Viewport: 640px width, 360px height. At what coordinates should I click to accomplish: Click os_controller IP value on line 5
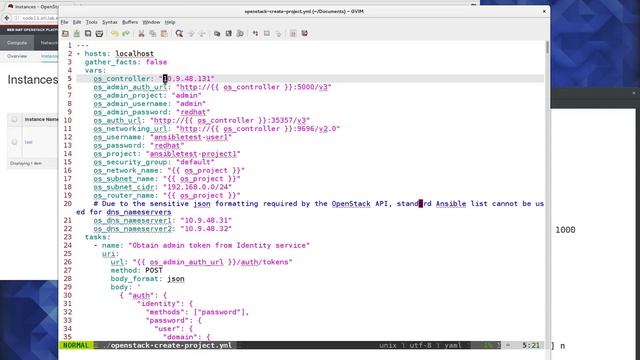[187, 79]
